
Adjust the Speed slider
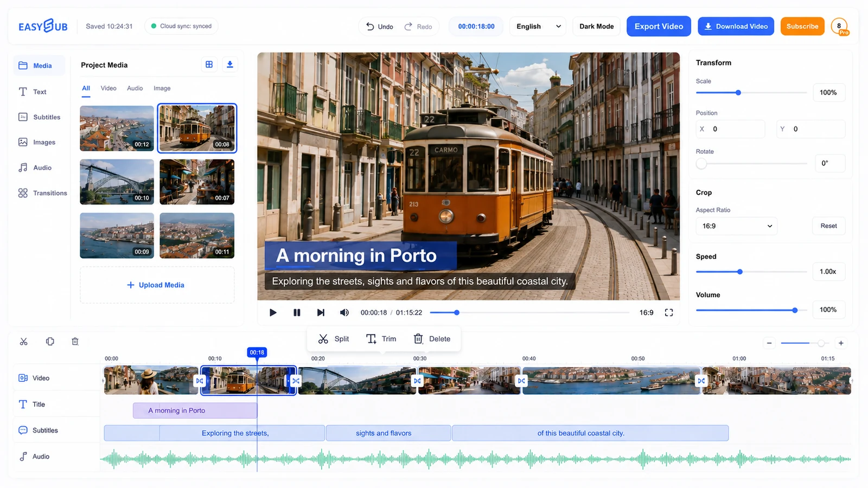click(x=751, y=272)
